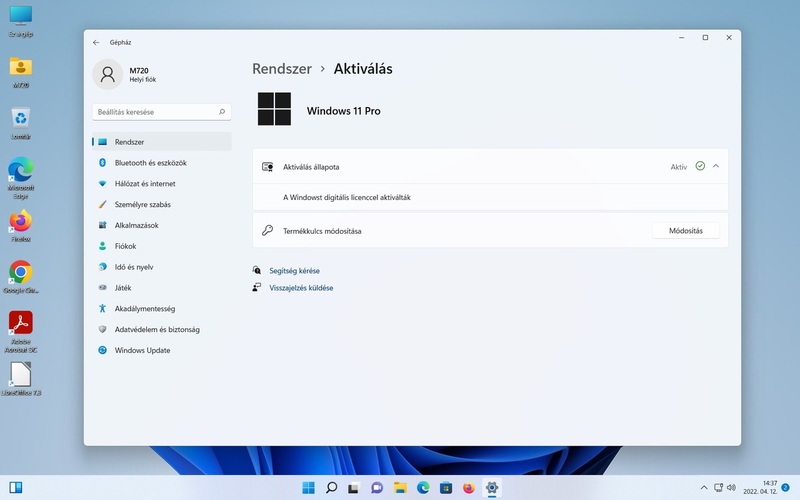Open the Windows Start menu
This screenshot has height=500, width=800.
[309, 488]
